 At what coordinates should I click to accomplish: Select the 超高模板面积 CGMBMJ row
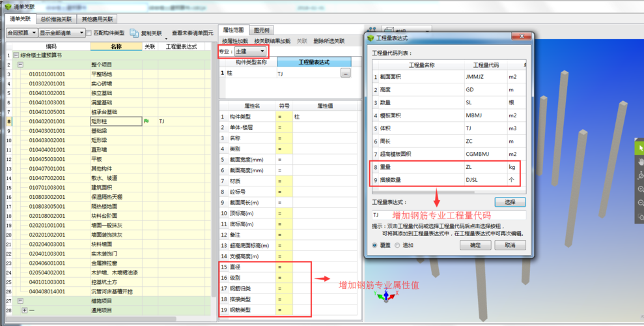(x=449, y=154)
